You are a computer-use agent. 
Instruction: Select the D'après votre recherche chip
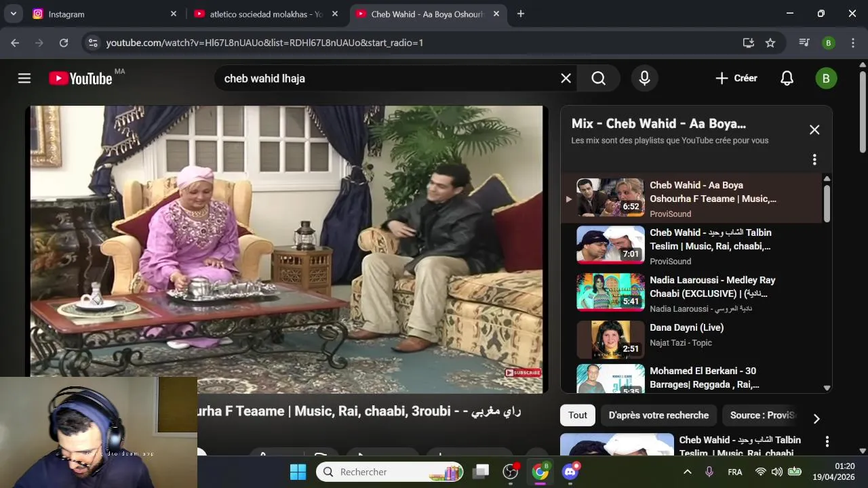(658, 415)
